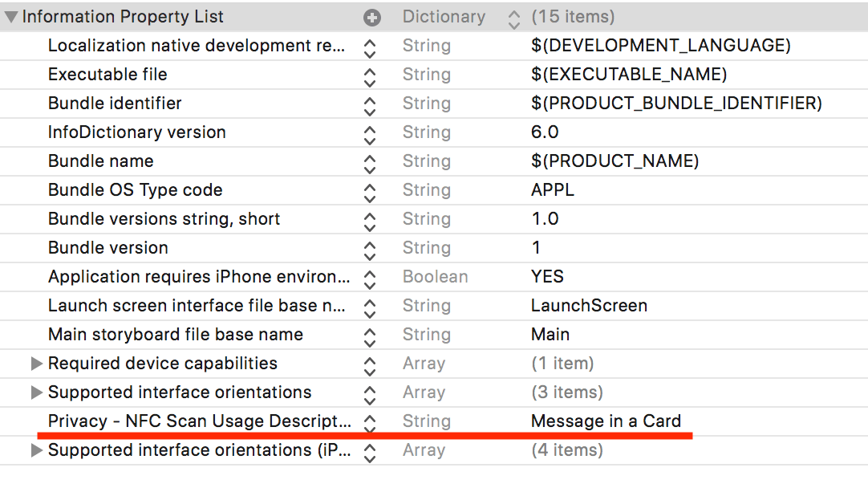Expand Required device capabilities array

(x=36, y=364)
